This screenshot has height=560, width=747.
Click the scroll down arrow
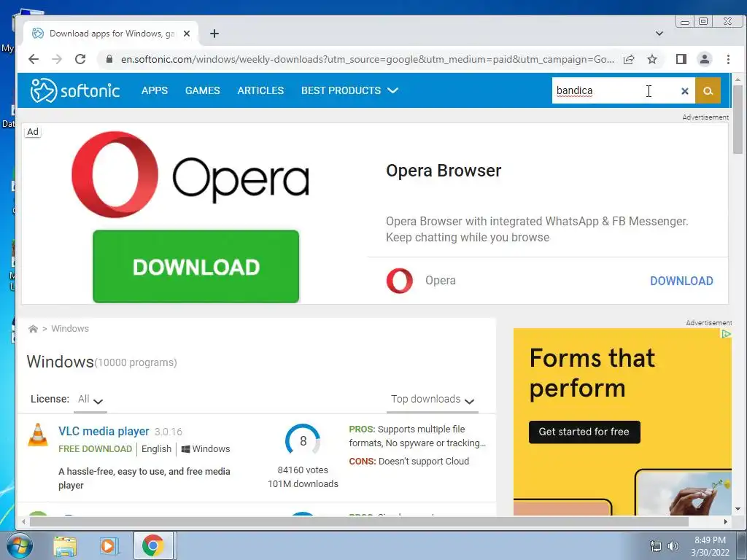click(x=738, y=509)
